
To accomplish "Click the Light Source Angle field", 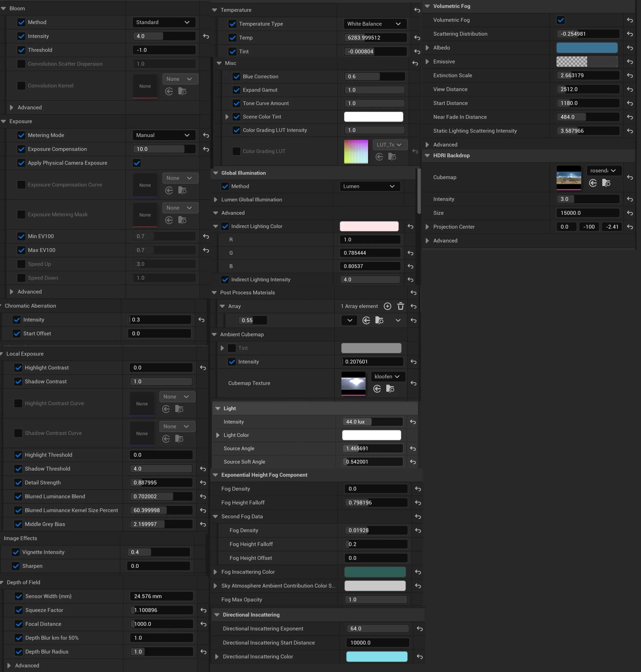I will [x=372, y=449].
